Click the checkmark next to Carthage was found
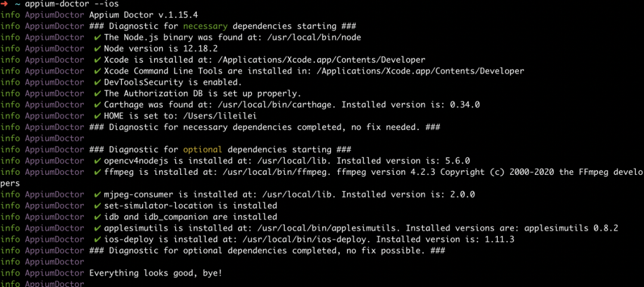This screenshot has height=287, width=644. pyautogui.click(x=97, y=104)
